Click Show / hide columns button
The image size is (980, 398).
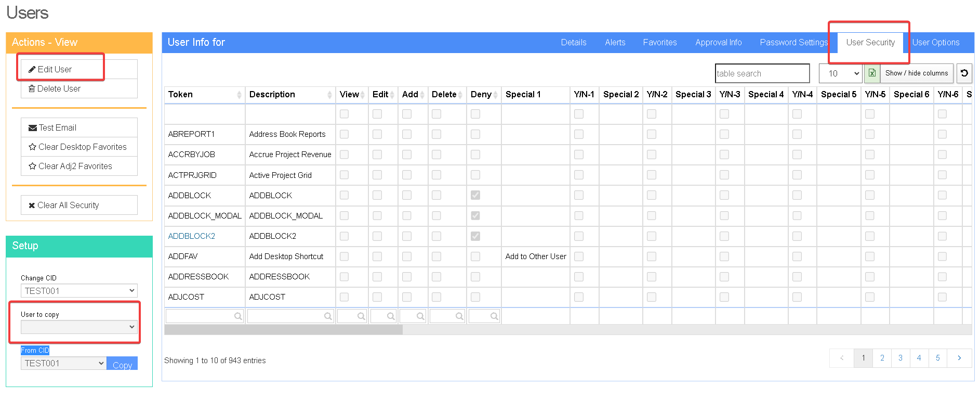pos(917,73)
